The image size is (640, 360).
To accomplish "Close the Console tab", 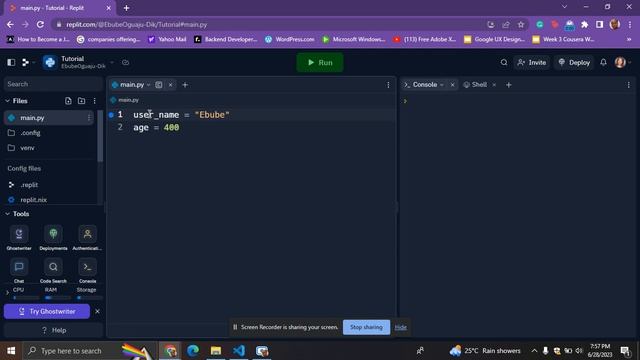I will [452, 85].
